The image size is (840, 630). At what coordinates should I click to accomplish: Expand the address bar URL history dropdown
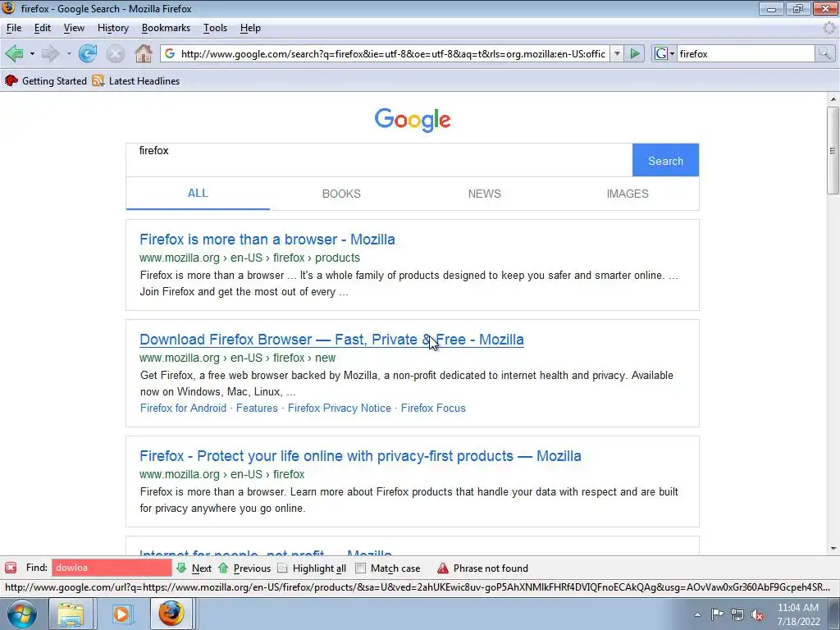[x=617, y=53]
